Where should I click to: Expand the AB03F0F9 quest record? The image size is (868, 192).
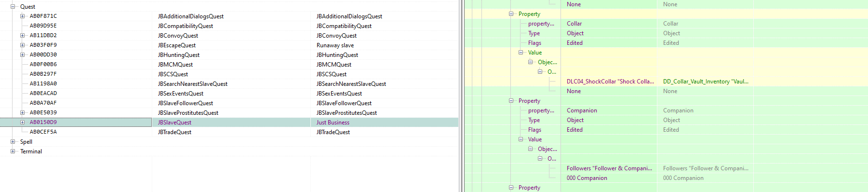[23, 45]
